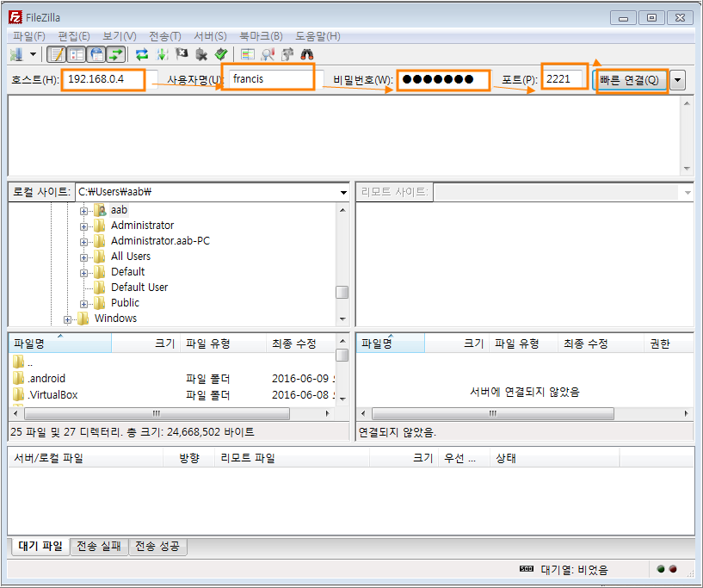Expand the Windows folder node
Screen dimensions: 703x588
67,319
